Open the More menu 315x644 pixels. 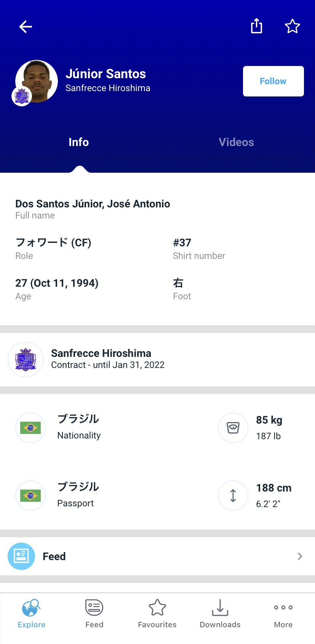283,613
